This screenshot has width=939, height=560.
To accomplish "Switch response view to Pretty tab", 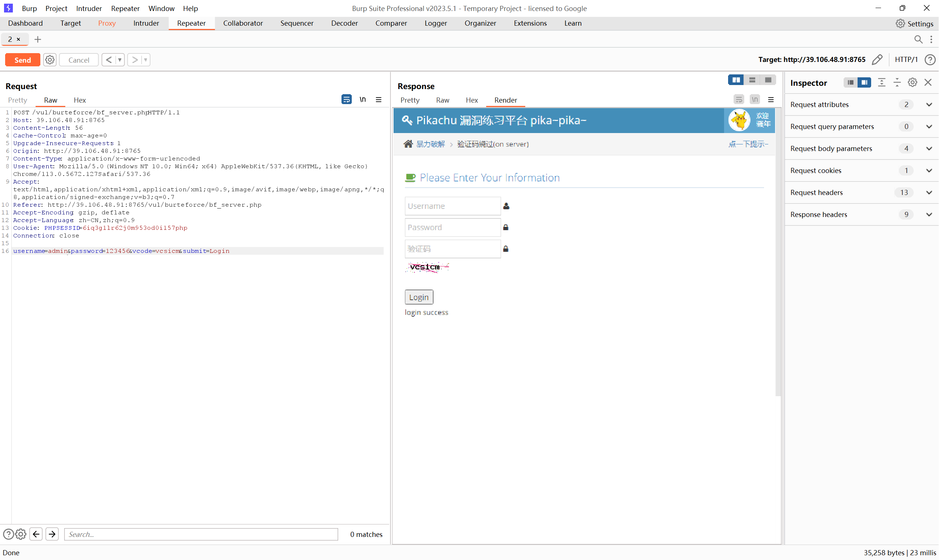I will (x=410, y=100).
